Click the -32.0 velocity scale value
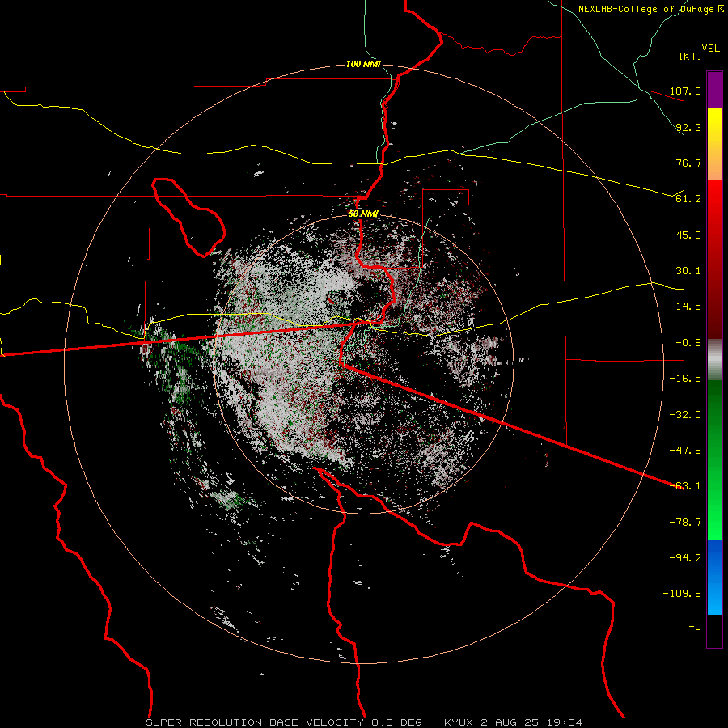This screenshot has width=728, height=728. coord(685,414)
